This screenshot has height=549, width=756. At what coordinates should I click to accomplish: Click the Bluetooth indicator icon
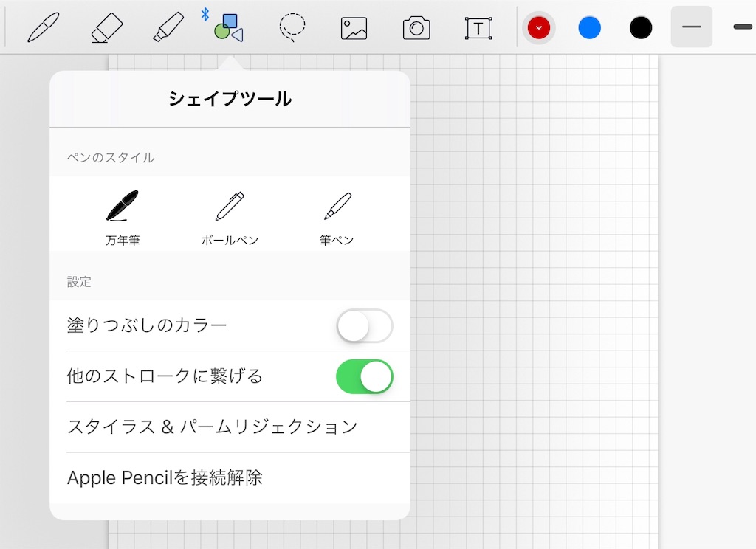click(x=205, y=15)
